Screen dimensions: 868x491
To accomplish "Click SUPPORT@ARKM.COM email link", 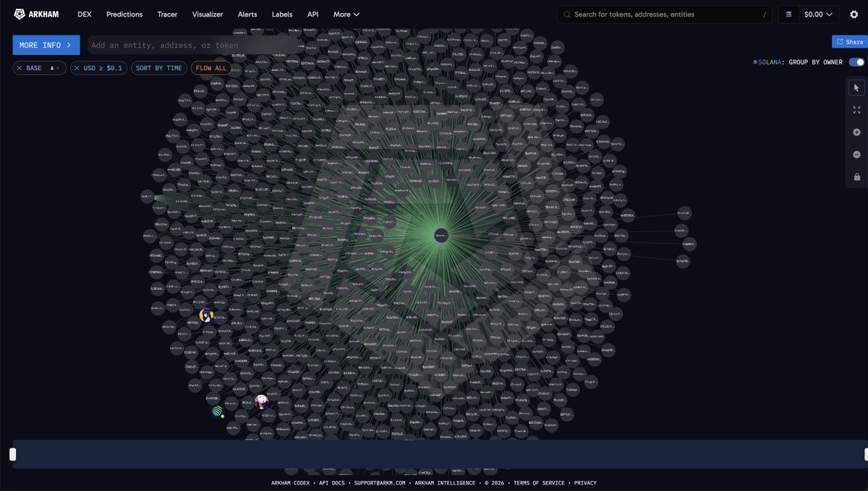I will pyautogui.click(x=380, y=483).
